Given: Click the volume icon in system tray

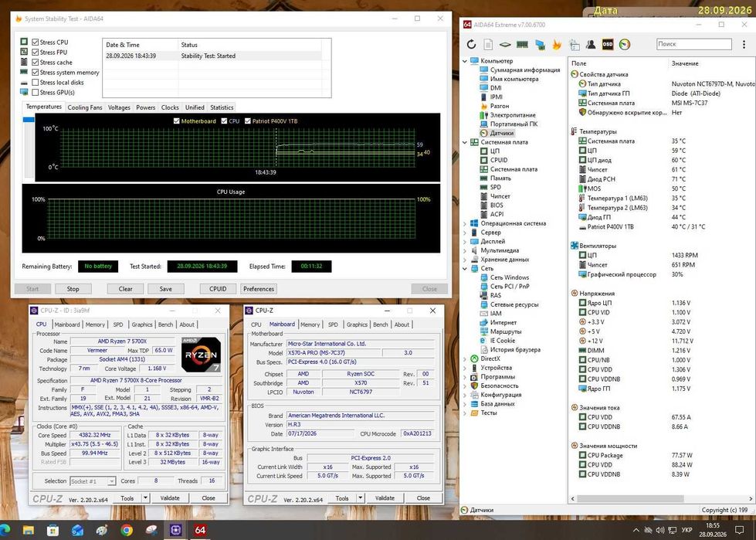Looking at the screenshot, I should point(660,531).
